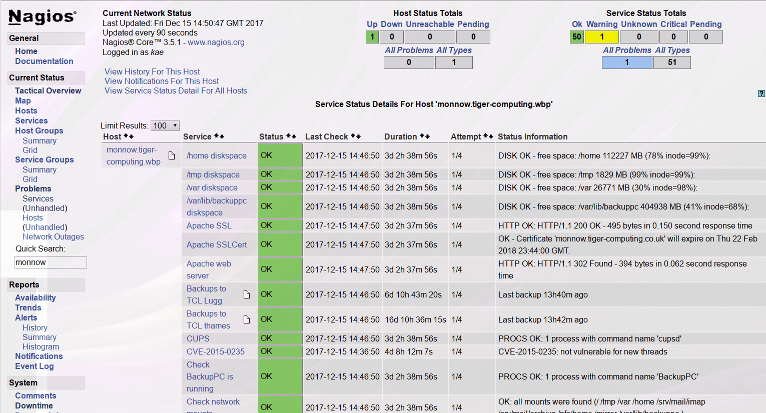Open Check BackupPC is running service

(210, 376)
